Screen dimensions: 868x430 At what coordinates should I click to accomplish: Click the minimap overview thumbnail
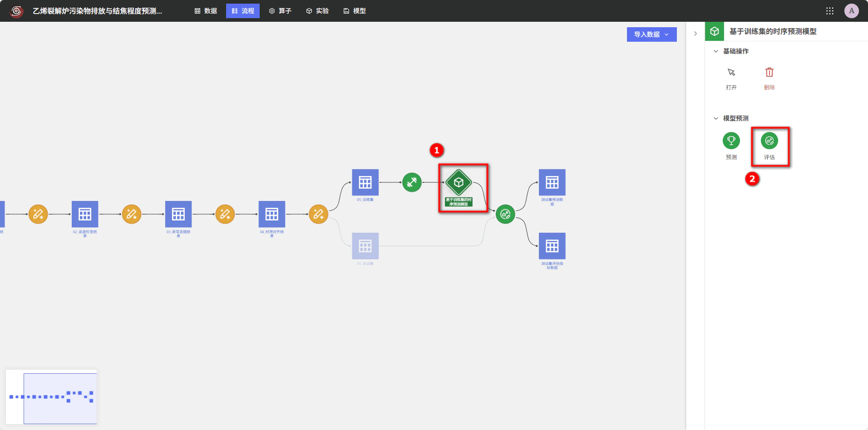click(x=51, y=397)
